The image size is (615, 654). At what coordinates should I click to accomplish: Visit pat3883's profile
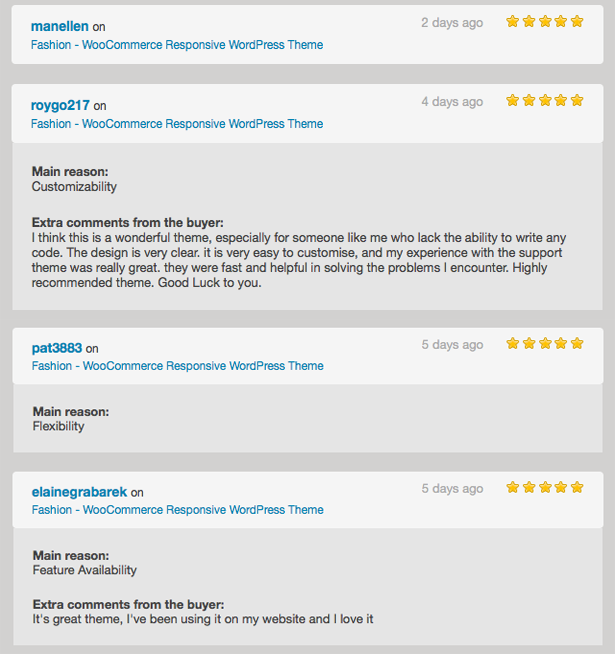[57, 348]
